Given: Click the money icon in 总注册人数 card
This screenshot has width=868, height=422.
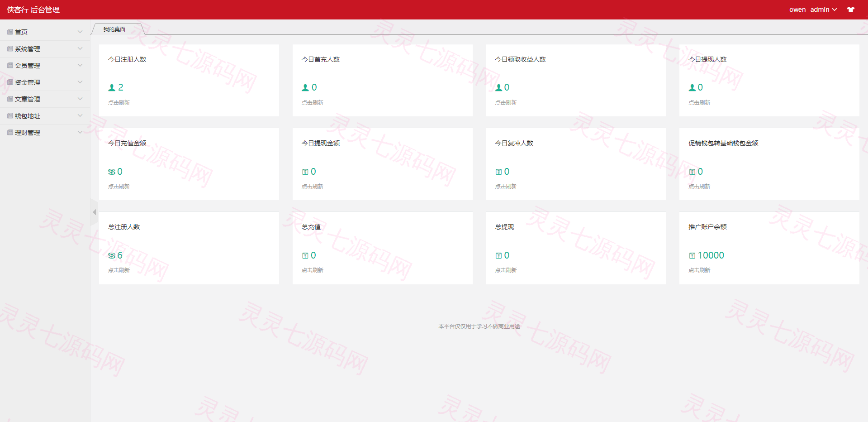Looking at the screenshot, I should pyautogui.click(x=112, y=255).
